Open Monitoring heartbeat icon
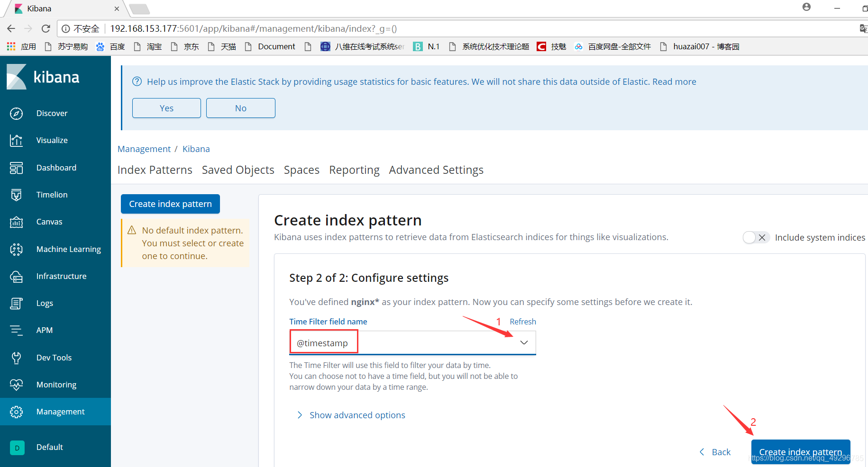This screenshot has height=467, width=868. tap(17, 385)
